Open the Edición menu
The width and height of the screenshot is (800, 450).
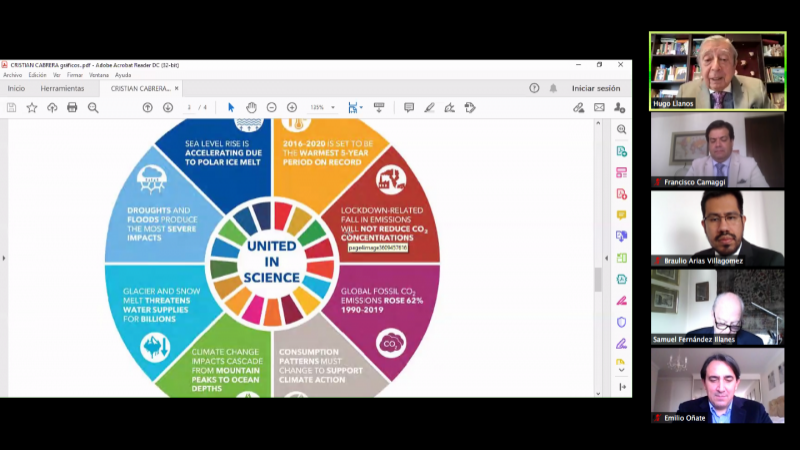click(37, 75)
